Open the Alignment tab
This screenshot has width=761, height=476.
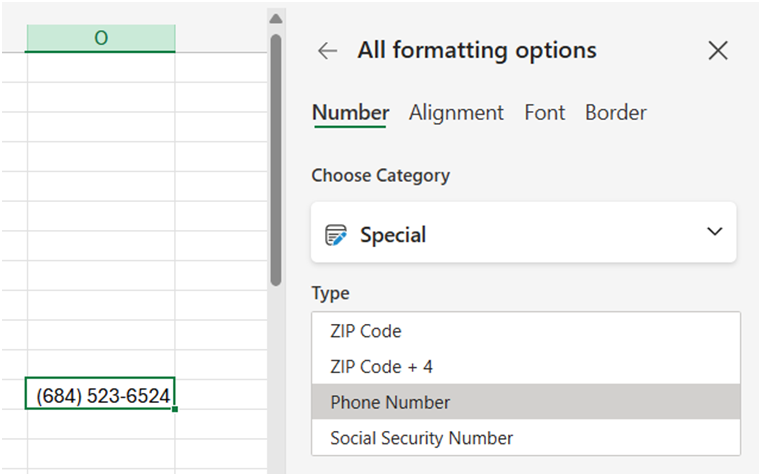(456, 113)
